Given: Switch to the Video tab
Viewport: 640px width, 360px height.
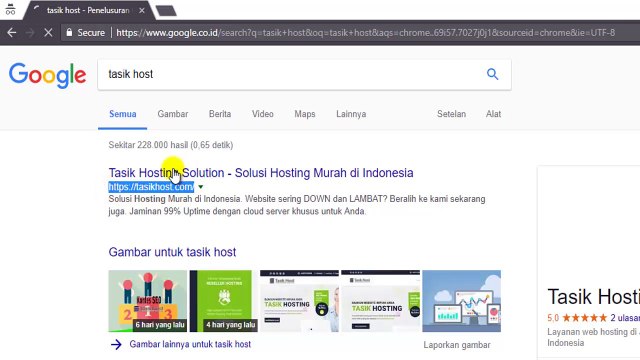Looking at the screenshot, I should click(262, 114).
